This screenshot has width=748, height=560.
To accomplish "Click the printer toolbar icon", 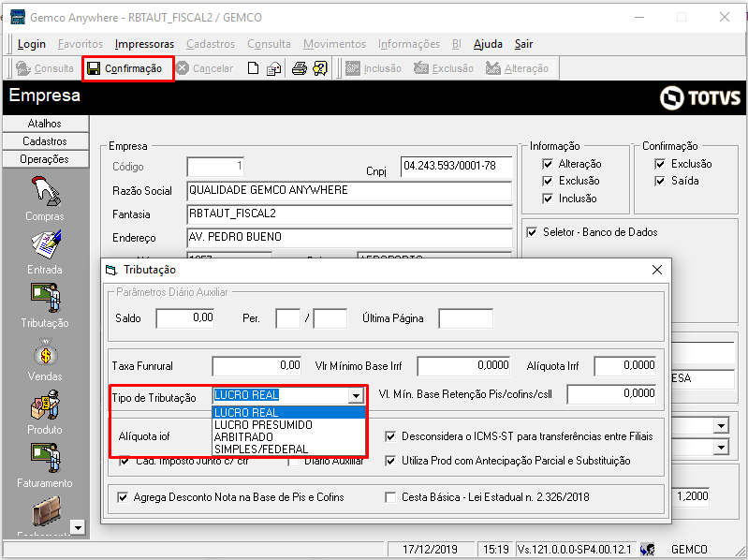I will pos(299,68).
